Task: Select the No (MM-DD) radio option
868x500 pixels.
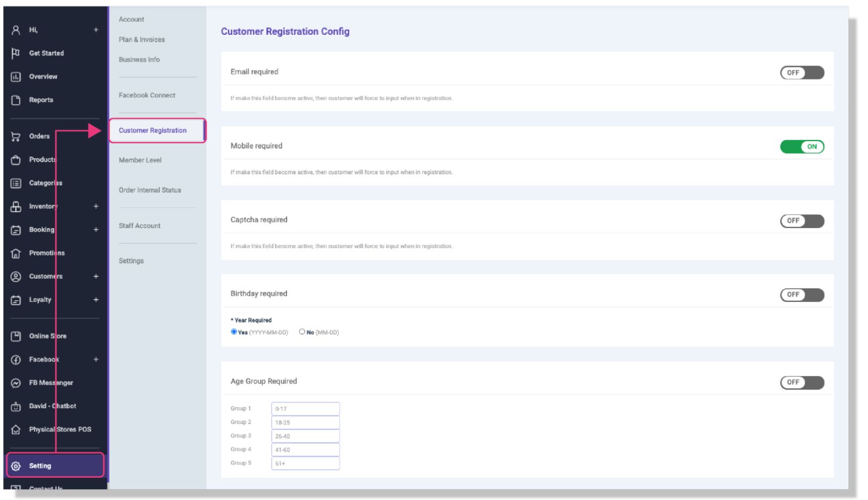Action: (x=302, y=332)
